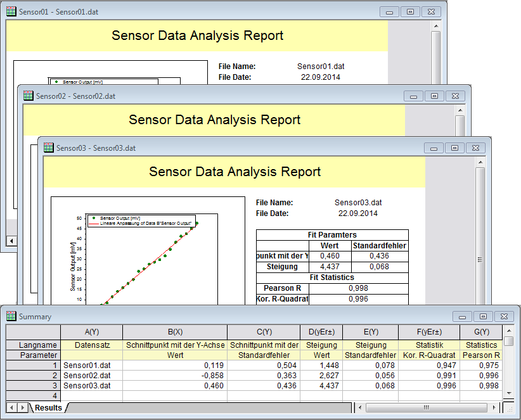Click cell value 0,975 in Summary
This screenshot has height=420, width=521.
[x=481, y=366]
